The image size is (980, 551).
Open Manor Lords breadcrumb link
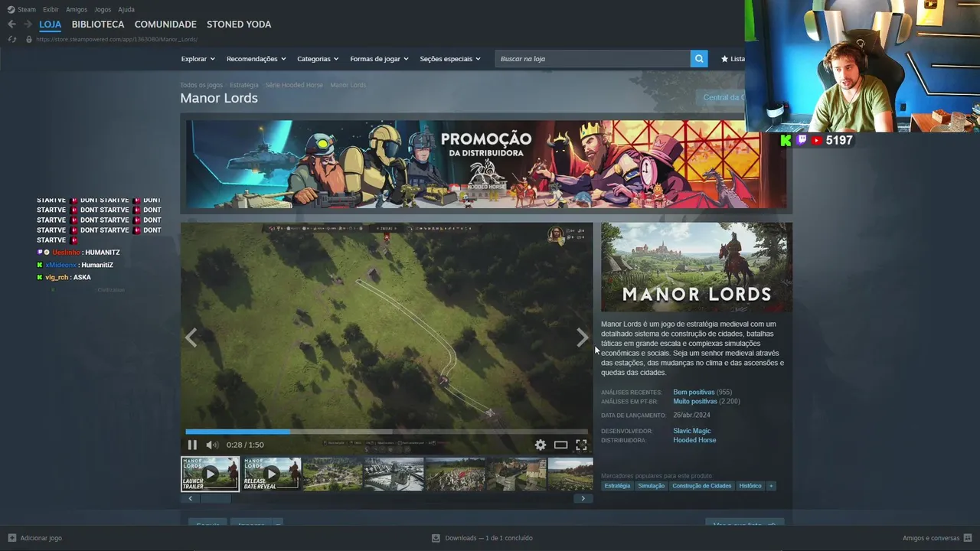pyautogui.click(x=348, y=85)
